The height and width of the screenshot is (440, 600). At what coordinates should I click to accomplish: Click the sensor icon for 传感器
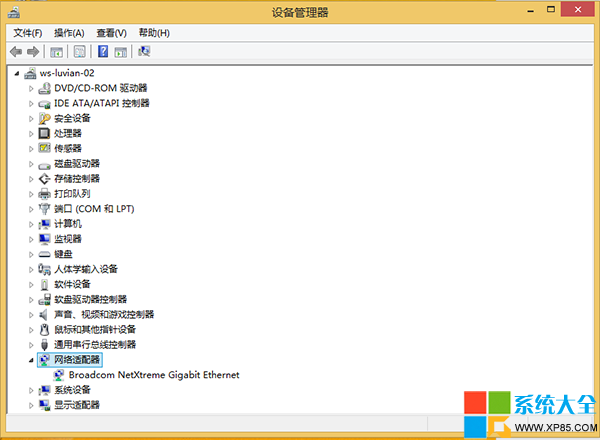tap(44, 148)
